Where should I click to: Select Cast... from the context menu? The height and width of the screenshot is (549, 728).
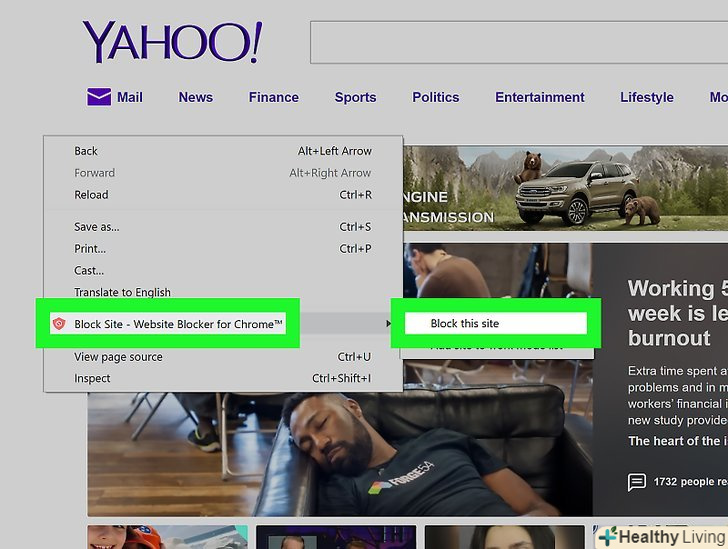pos(89,271)
